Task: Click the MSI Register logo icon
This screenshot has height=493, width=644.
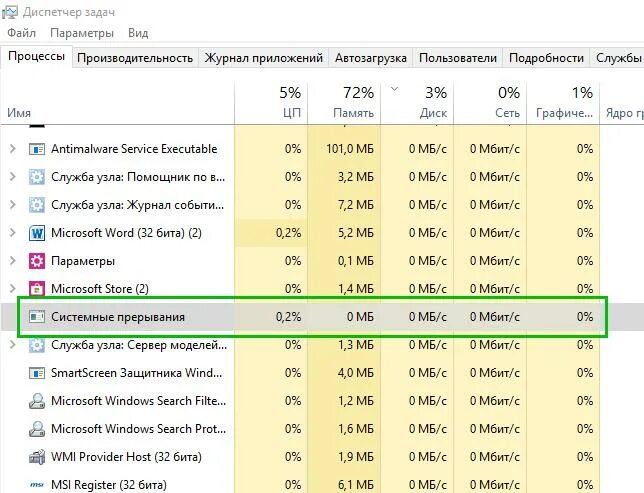Action: pos(37,485)
